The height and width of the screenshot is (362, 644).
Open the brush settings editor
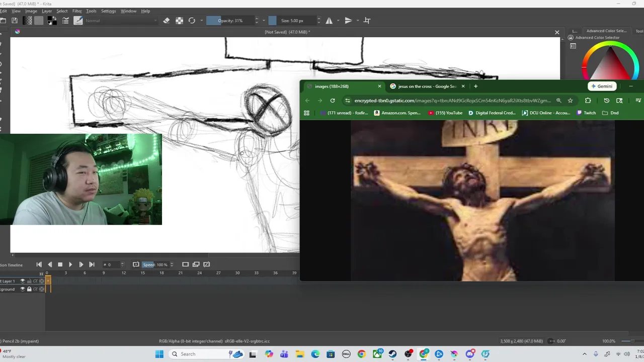65,21
